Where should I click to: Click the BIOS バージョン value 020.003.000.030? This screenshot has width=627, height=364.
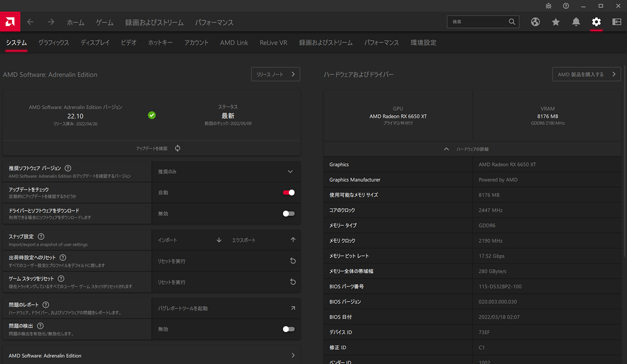click(x=498, y=301)
